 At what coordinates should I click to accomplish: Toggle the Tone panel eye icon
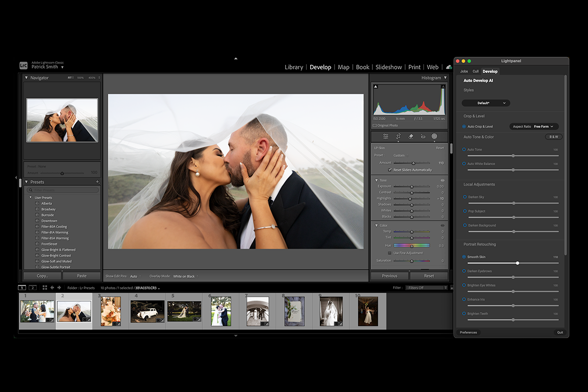pyautogui.click(x=442, y=180)
